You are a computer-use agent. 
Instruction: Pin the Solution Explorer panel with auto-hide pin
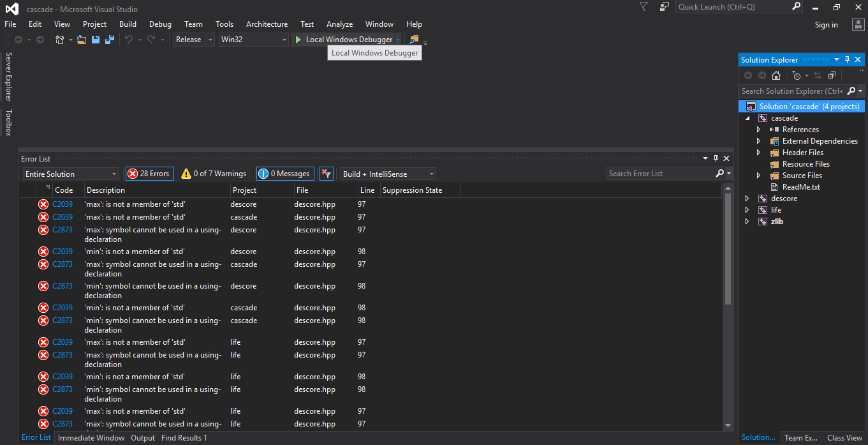(x=847, y=59)
